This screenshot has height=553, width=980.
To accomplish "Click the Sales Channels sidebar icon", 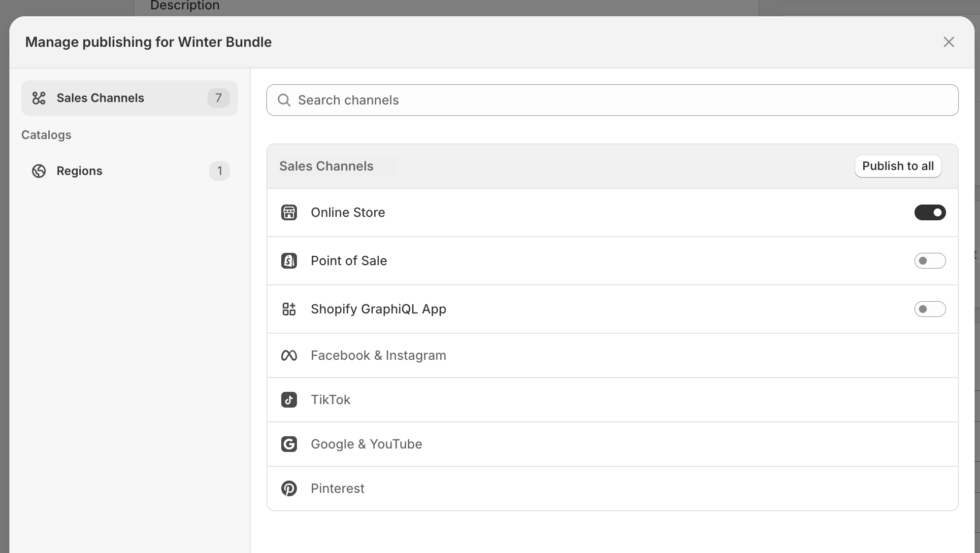I will click(39, 98).
